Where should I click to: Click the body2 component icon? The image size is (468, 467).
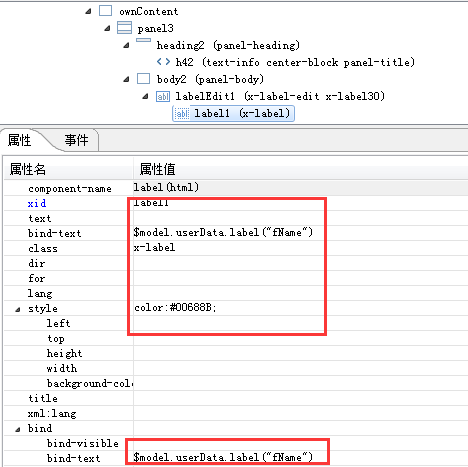(143, 79)
